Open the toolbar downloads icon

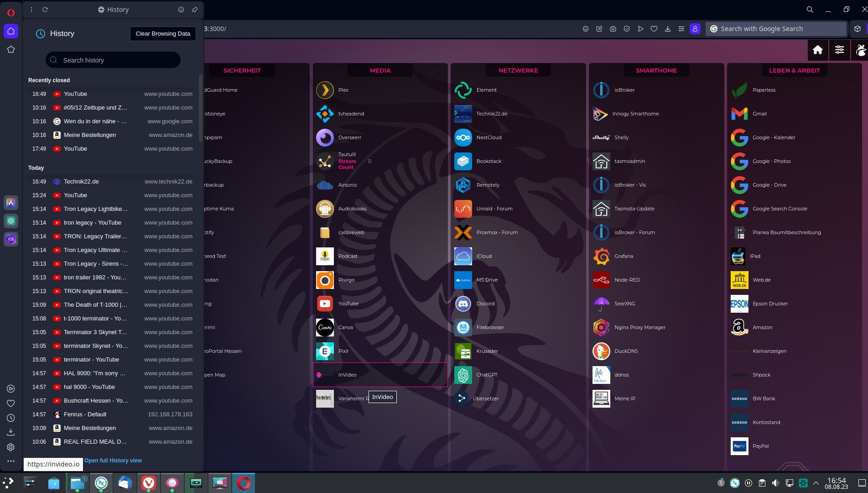pos(668,29)
